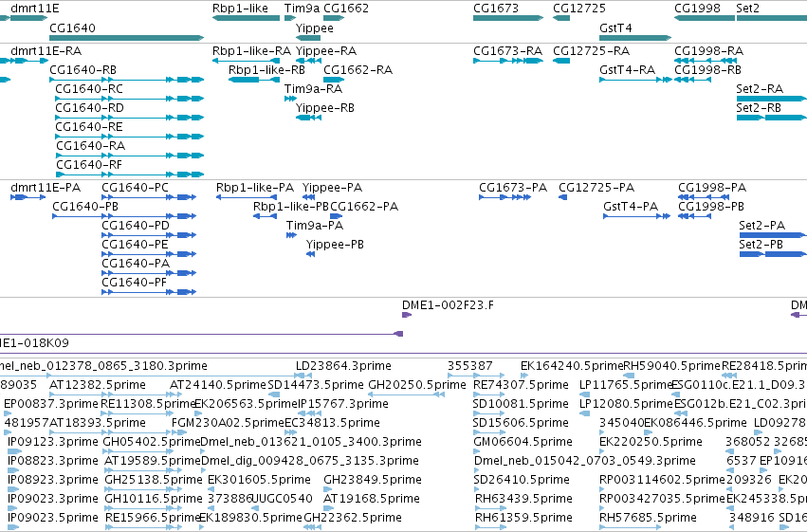Screen dimensions: 807x532
Task: Open the Rbp1-like gene label
Action: tap(240, 9)
